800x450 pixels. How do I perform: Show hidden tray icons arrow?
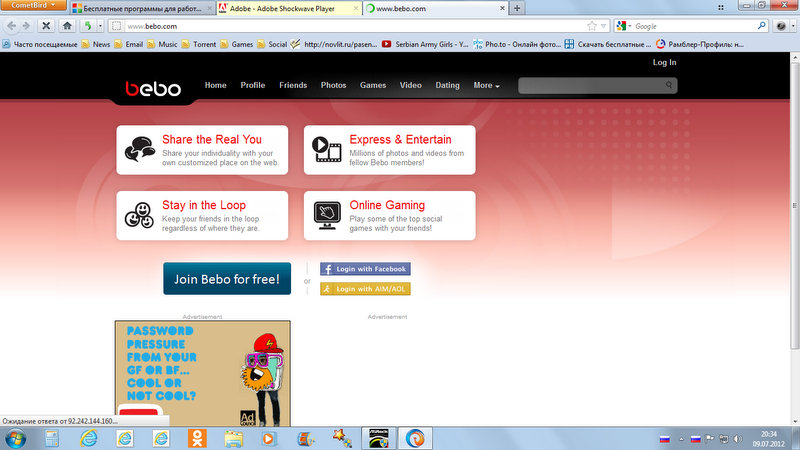click(681, 439)
